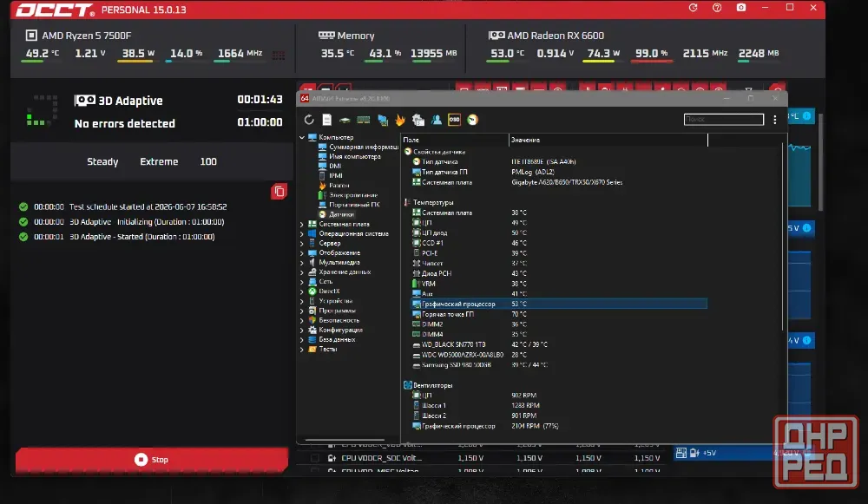The height and width of the screenshot is (504, 868).
Task: Open the AIDA64 three-dot options menu
Action: pos(775,120)
